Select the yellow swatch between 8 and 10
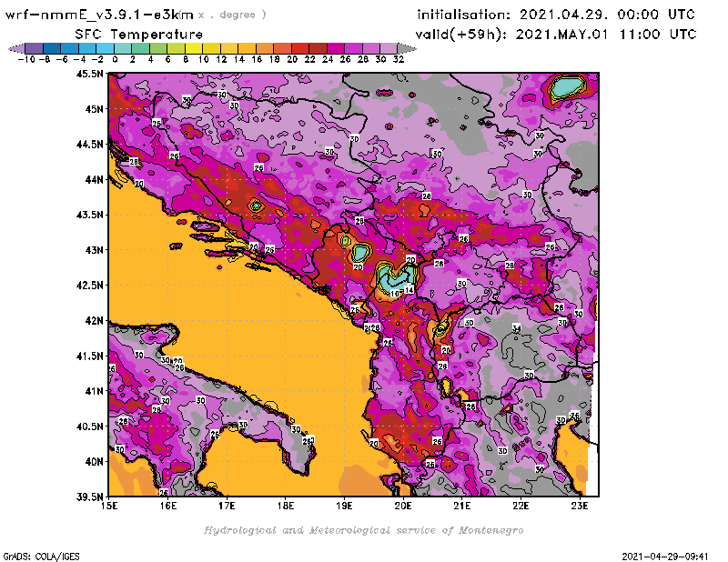 coord(194,48)
